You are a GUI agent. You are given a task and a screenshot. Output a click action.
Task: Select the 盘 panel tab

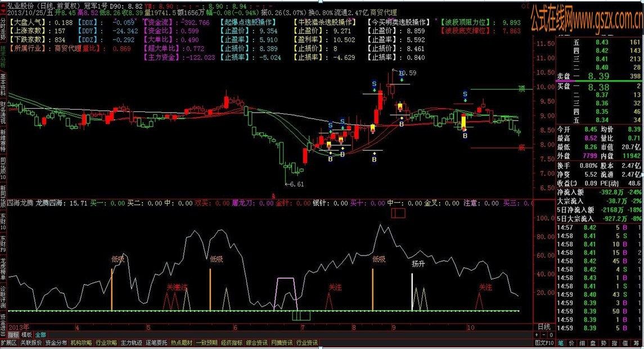point(593,343)
